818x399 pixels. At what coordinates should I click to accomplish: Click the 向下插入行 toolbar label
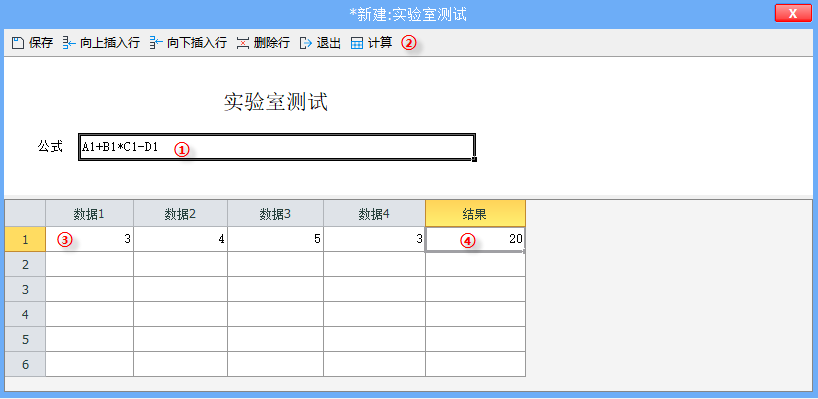197,43
